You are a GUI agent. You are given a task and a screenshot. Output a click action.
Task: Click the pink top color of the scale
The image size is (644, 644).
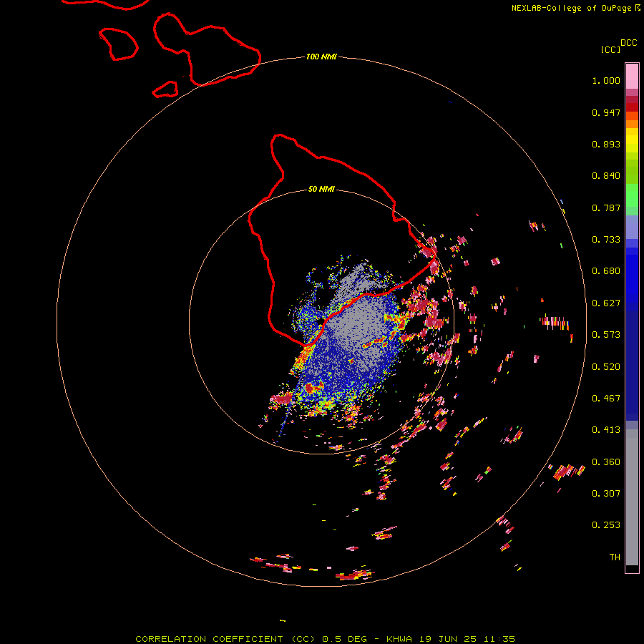pyautogui.click(x=632, y=77)
